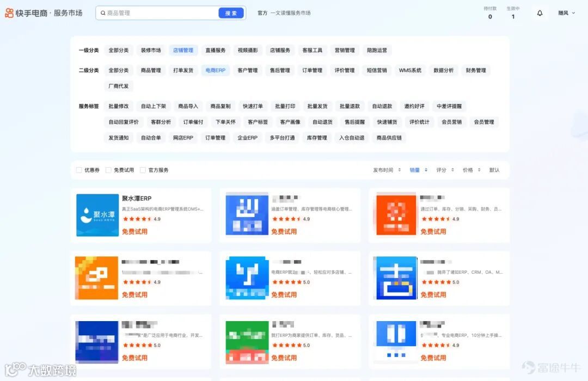Expand the 随风 account dropdown
Image resolution: width=588 pixels, height=381 pixels.
coord(566,13)
